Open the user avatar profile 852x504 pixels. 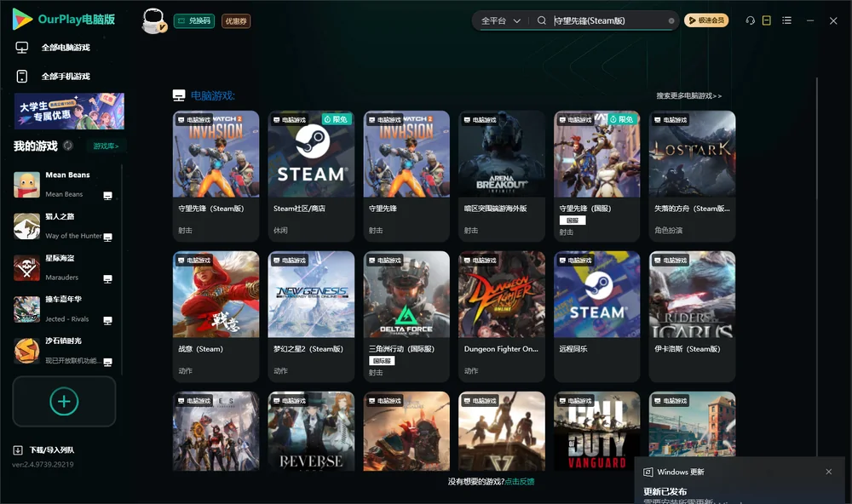tap(153, 20)
